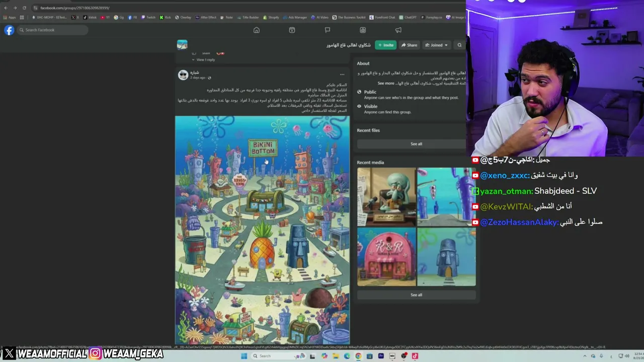Open Adobe Premiere Pro from the taskbar
The image size is (644, 362).
coord(381,356)
